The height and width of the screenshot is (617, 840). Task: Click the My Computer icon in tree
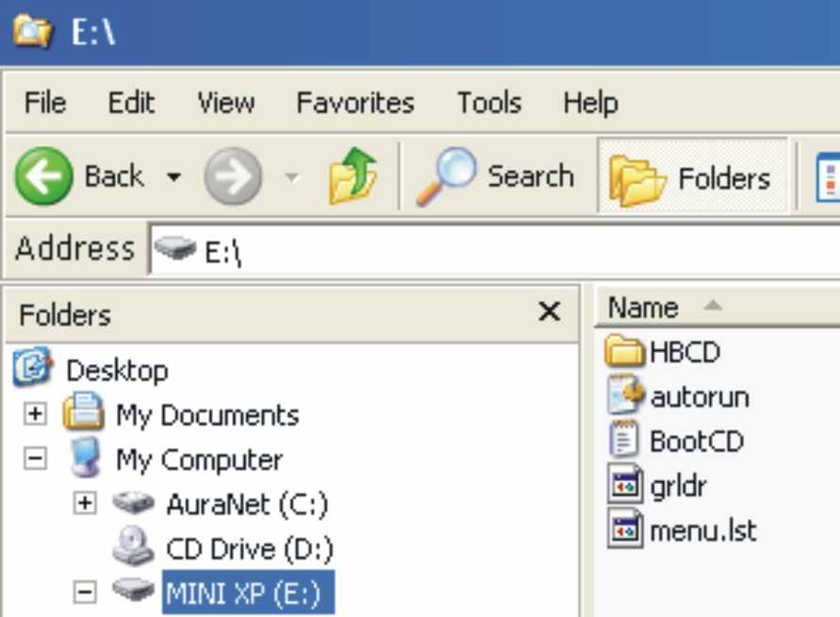point(85,458)
